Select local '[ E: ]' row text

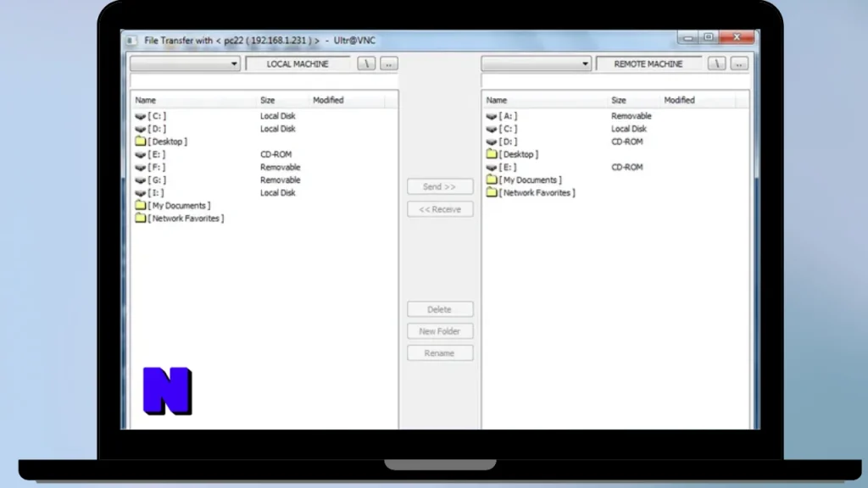click(x=157, y=154)
